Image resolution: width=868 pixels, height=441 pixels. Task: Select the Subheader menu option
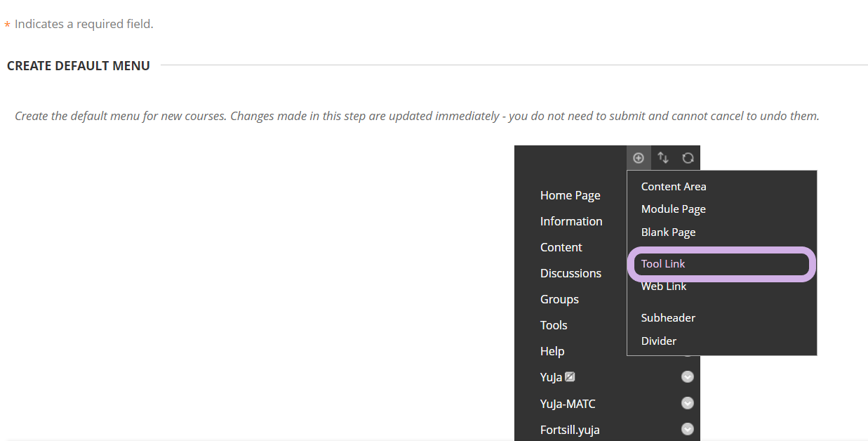tap(668, 318)
